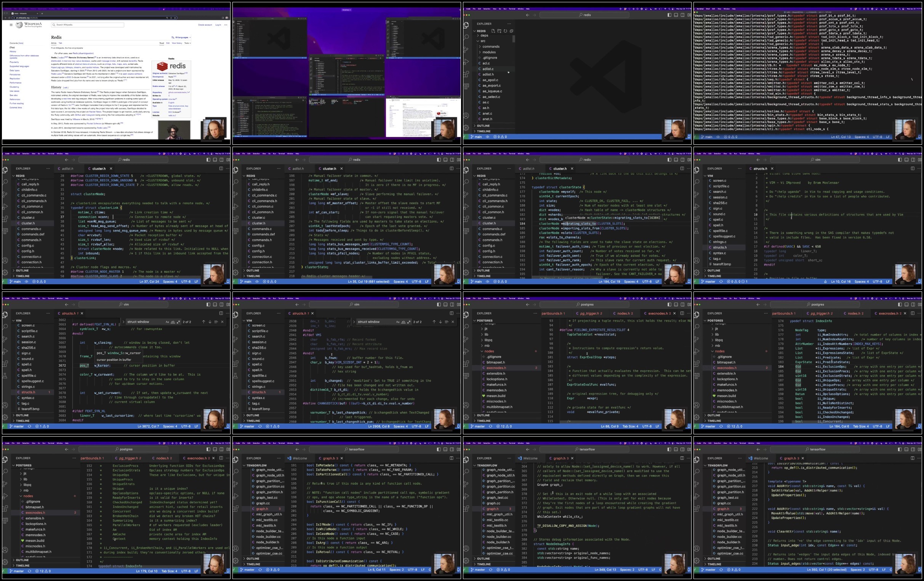The image size is (924, 581).
Task: Click REDIS explorer scrollbar in empty-editor window
Action: 513,39
